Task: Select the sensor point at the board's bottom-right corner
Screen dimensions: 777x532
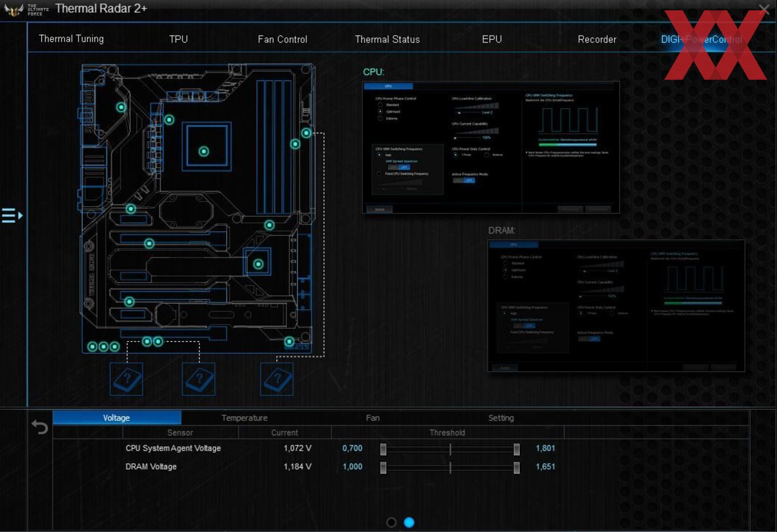Action: tap(289, 341)
